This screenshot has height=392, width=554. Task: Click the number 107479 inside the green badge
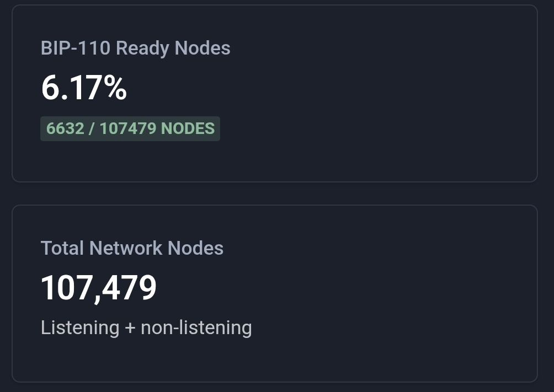[x=127, y=128]
